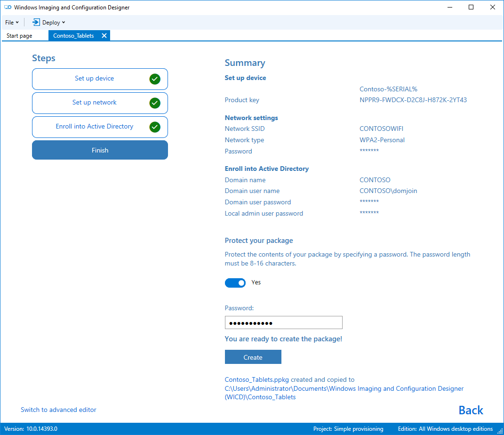Click the CONTOSO\domjoin user name value

[x=388, y=191]
